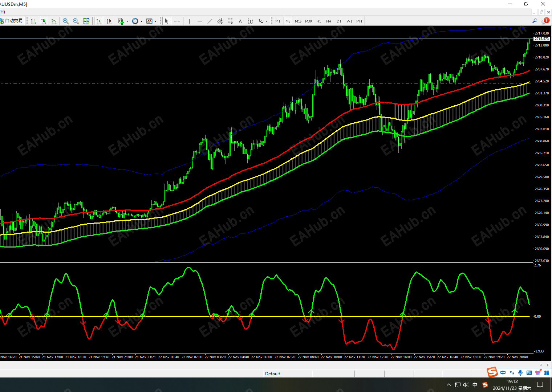Viewport: 552px width, 392px height.
Task: Switch to M30 timeframe
Action: pos(308,21)
